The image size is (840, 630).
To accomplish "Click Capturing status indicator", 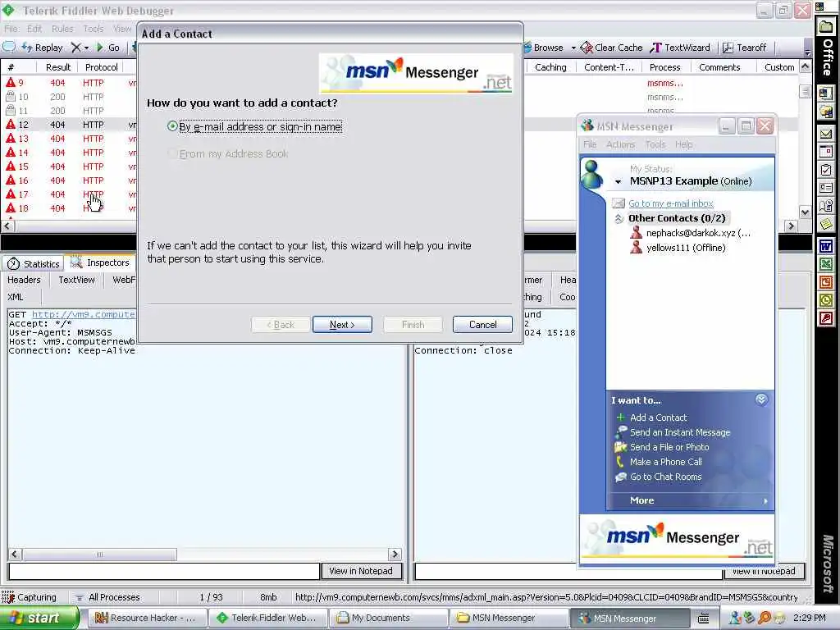I will click(x=30, y=597).
